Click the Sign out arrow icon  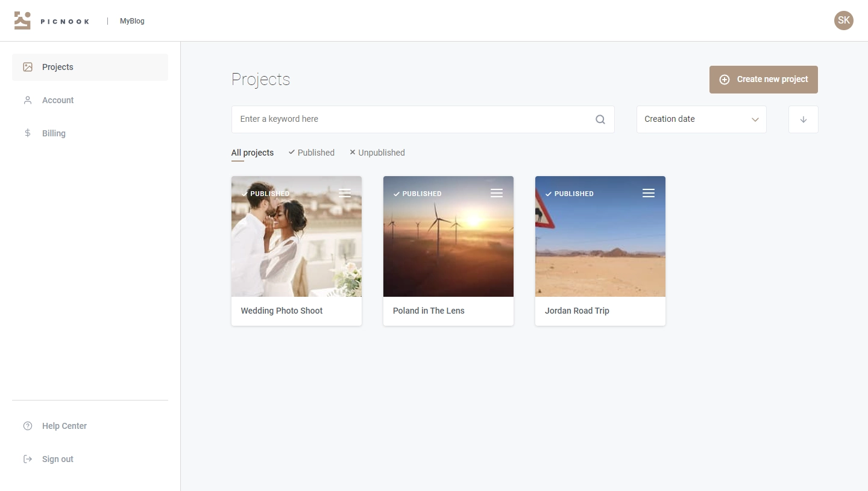28,459
